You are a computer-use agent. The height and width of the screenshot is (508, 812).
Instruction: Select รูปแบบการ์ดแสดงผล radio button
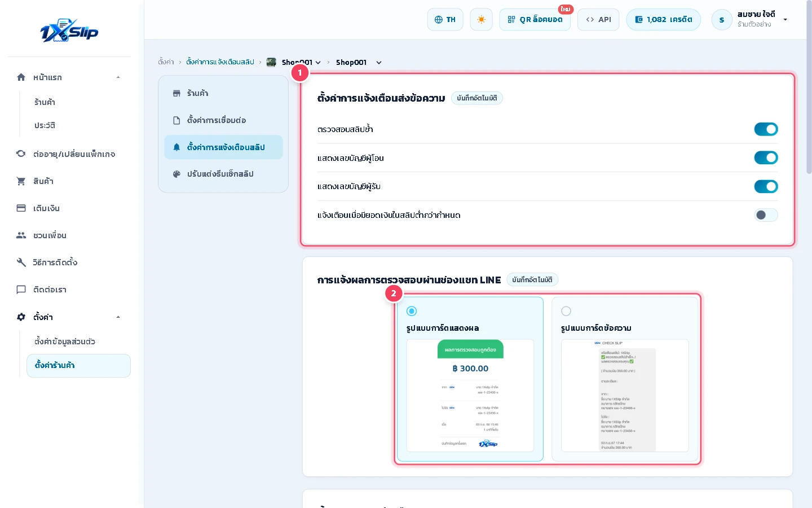coord(412,311)
